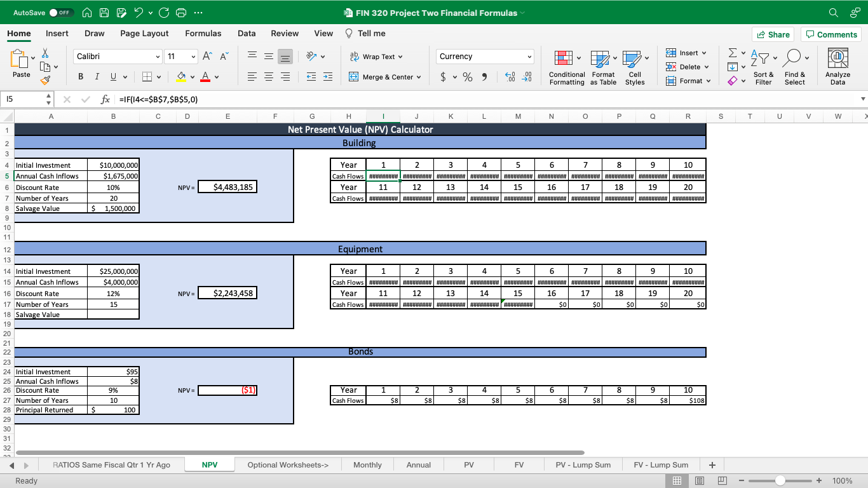Open the Currency number format dropdown
Image resolution: width=868 pixels, height=488 pixels.
click(x=529, y=57)
